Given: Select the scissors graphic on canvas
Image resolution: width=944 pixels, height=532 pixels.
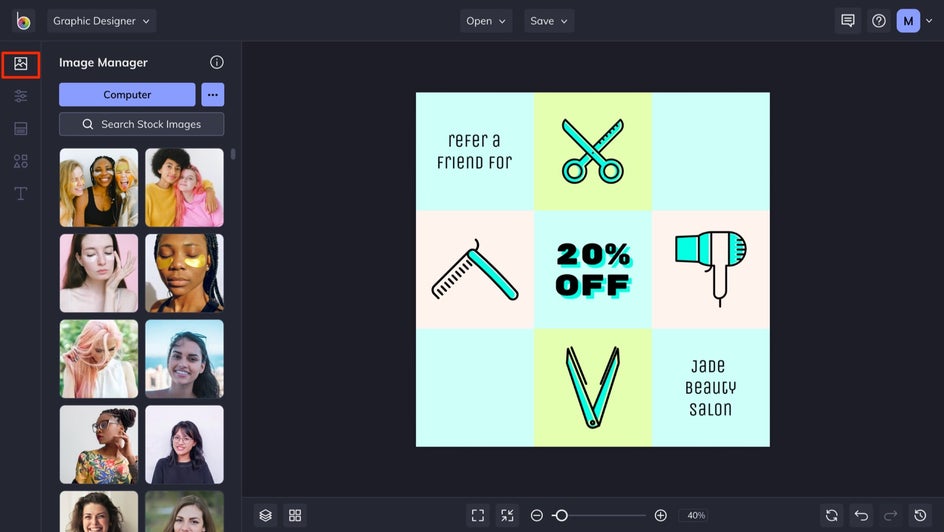Looking at the screenshot, I should point(592,151).
